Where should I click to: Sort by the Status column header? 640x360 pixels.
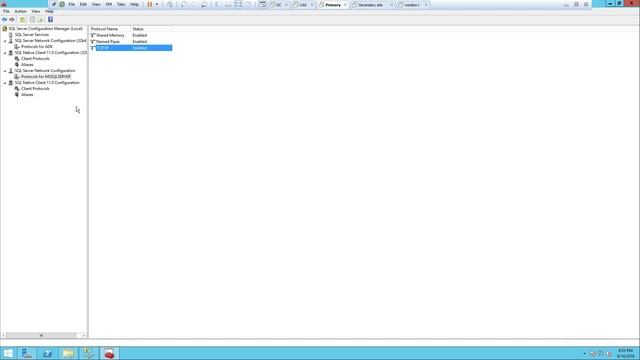(x=151, y=29)
